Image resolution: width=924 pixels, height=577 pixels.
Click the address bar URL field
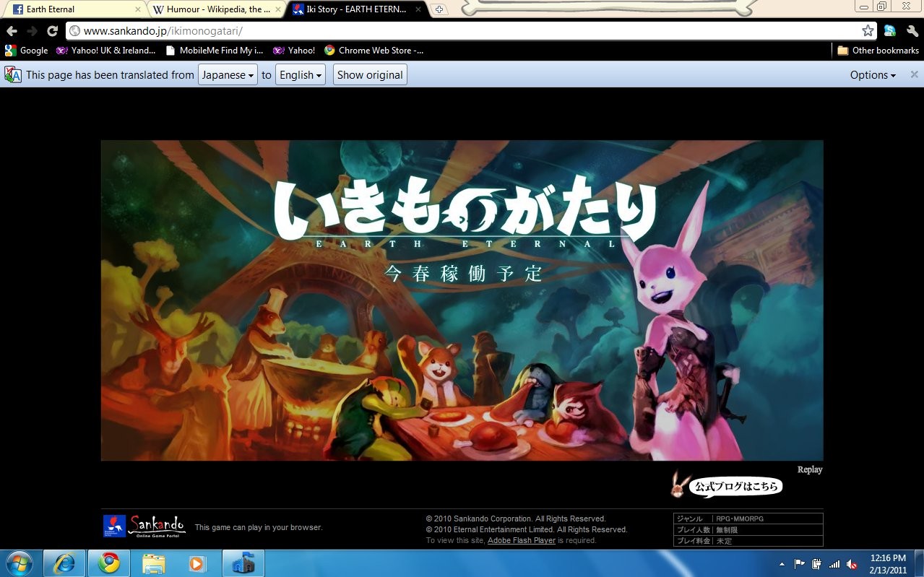tap(462, 31)
